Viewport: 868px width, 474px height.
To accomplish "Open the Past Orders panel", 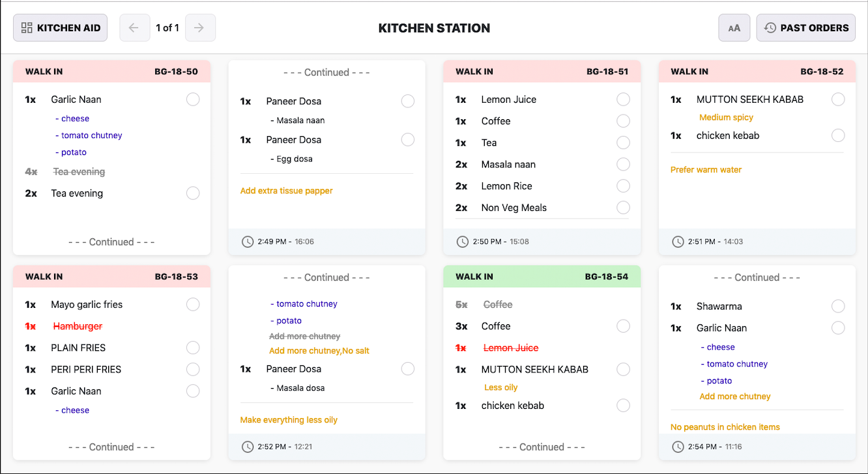I will click(x=806, y=27).
